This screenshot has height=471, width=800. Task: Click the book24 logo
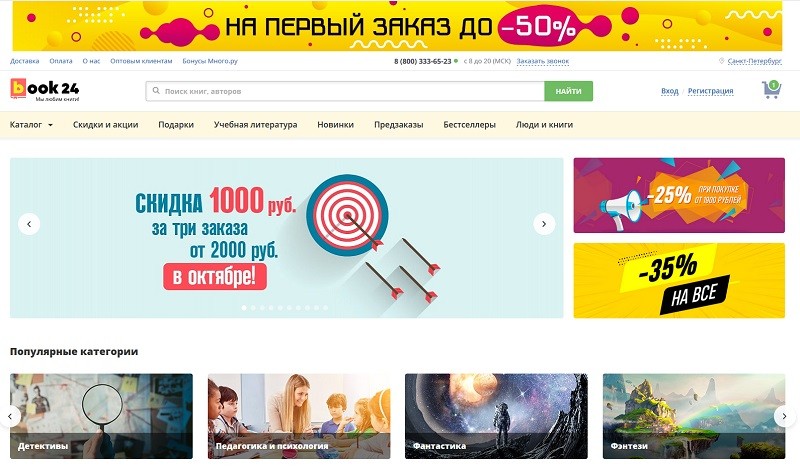[x=45, y=90]
